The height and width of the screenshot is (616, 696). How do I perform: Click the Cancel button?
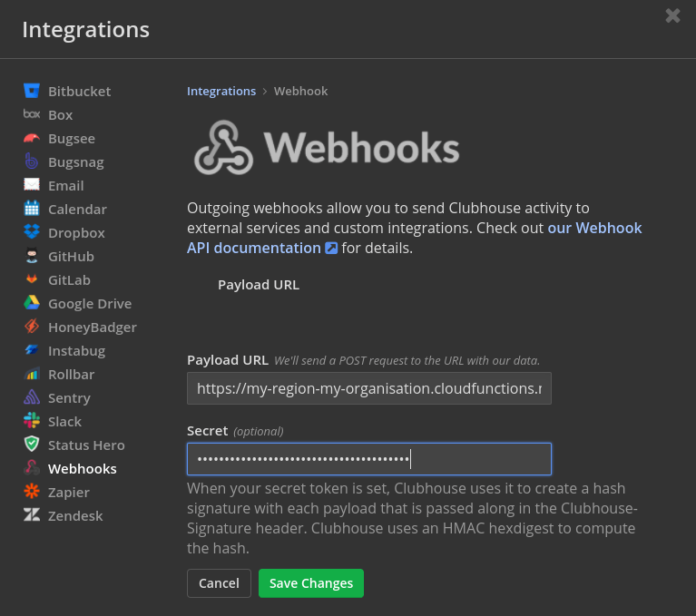pos(219,582)
